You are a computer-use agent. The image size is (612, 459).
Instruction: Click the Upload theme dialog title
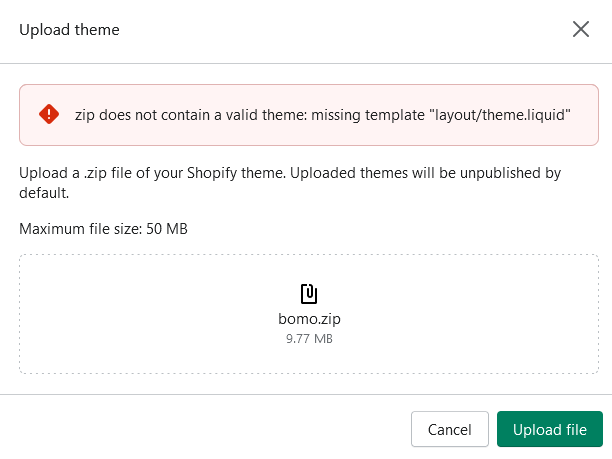coord(69,30)
